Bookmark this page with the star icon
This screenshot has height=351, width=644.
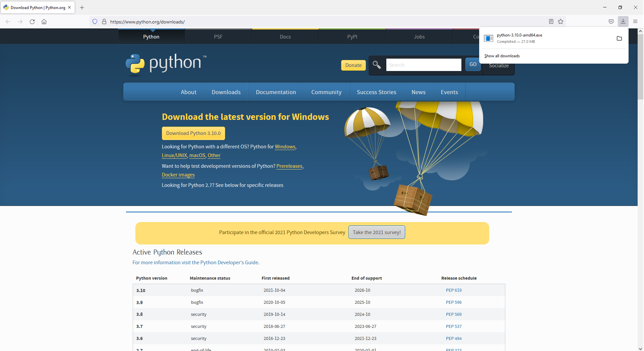[561, 22]
